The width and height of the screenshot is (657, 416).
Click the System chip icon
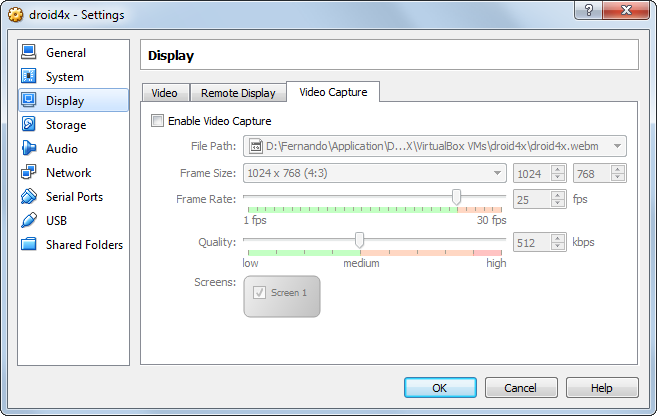[x=29, y=76]
